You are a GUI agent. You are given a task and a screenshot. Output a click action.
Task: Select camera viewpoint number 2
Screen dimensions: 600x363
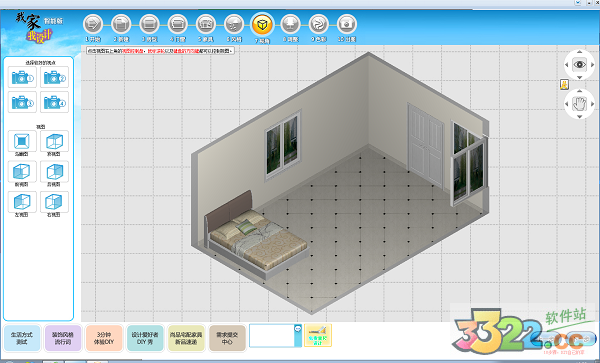[x=54, y=77]
